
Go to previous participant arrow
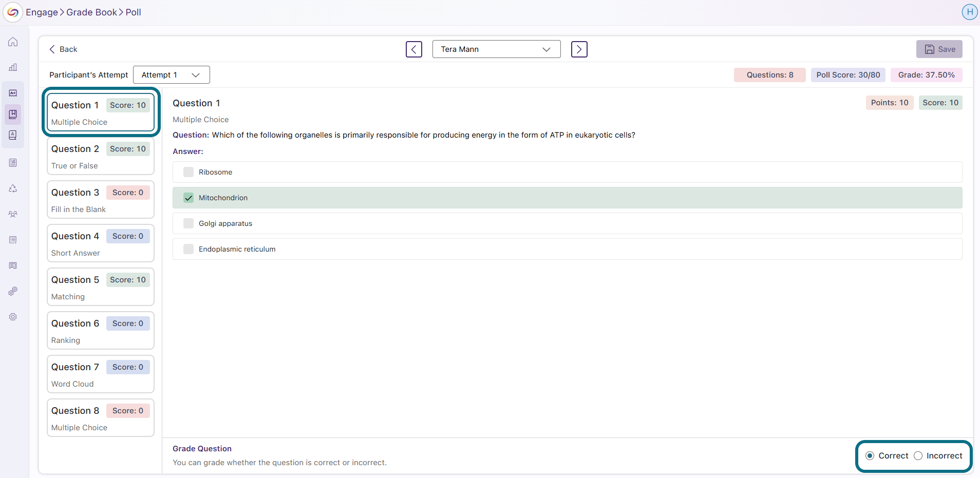point(414,49)
